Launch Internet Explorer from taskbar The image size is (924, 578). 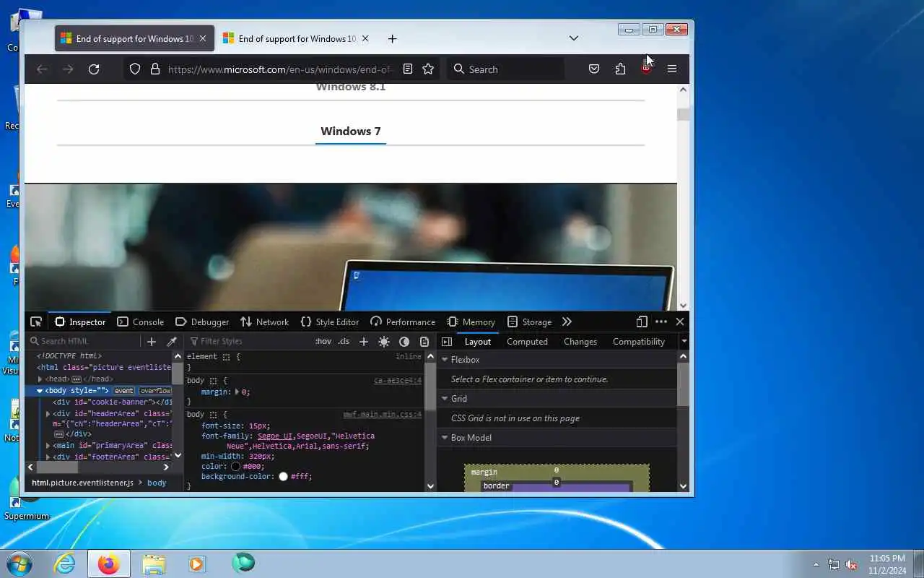click(x=65, y=563)
